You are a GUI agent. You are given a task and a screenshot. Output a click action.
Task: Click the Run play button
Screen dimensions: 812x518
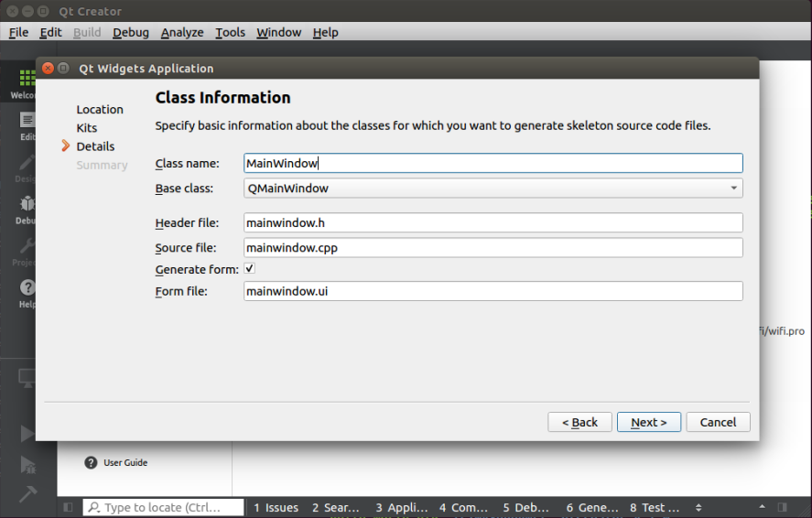click(x=27, y=433)
